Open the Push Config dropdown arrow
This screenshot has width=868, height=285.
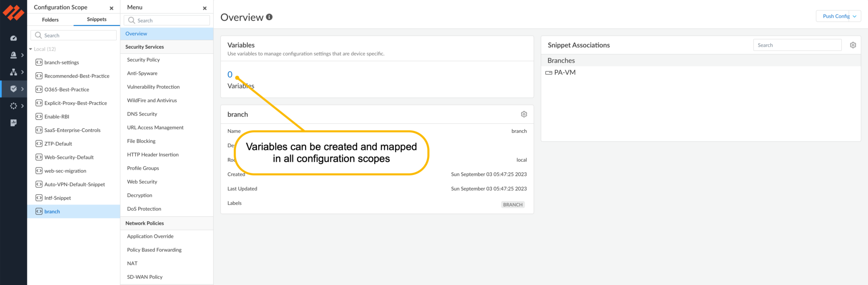pyautogui.click(x=854, y=16)
